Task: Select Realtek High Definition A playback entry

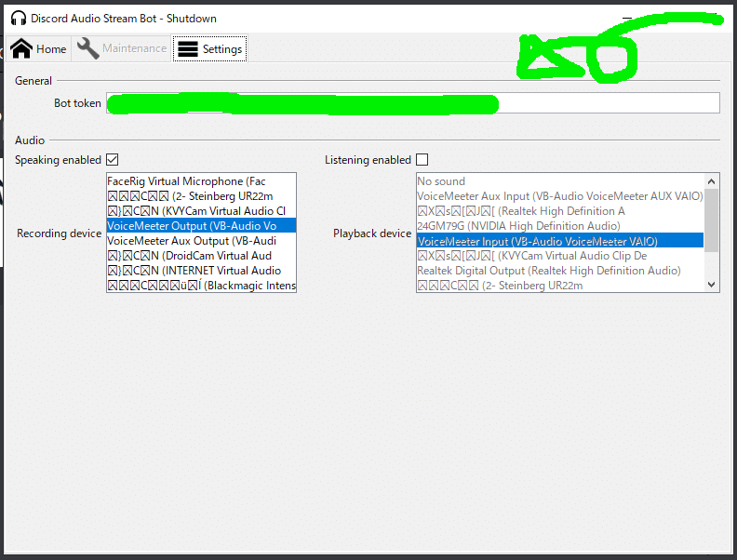Action: [x=560, y=211]
